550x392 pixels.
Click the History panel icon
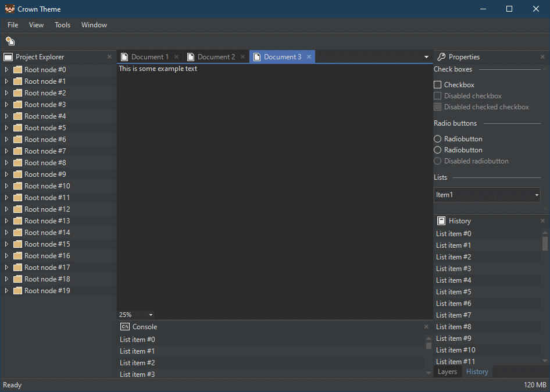click(441, 221)
